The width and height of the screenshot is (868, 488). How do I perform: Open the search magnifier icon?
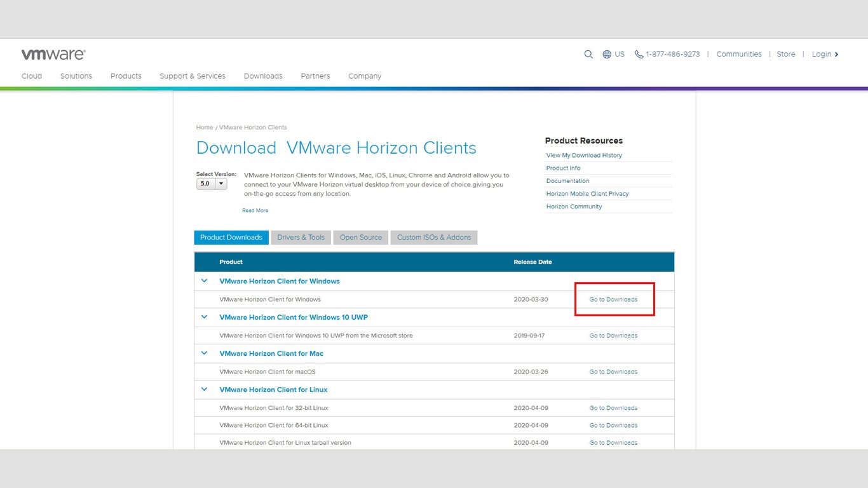[588, 55]
